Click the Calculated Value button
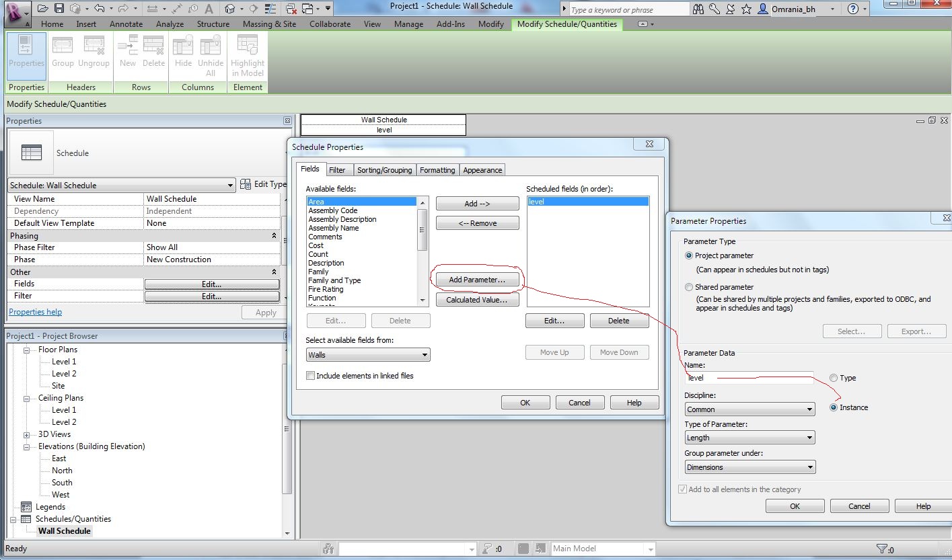Image resolution: width=952 pixels, height=560 pixels. click(x=476, y=300)
